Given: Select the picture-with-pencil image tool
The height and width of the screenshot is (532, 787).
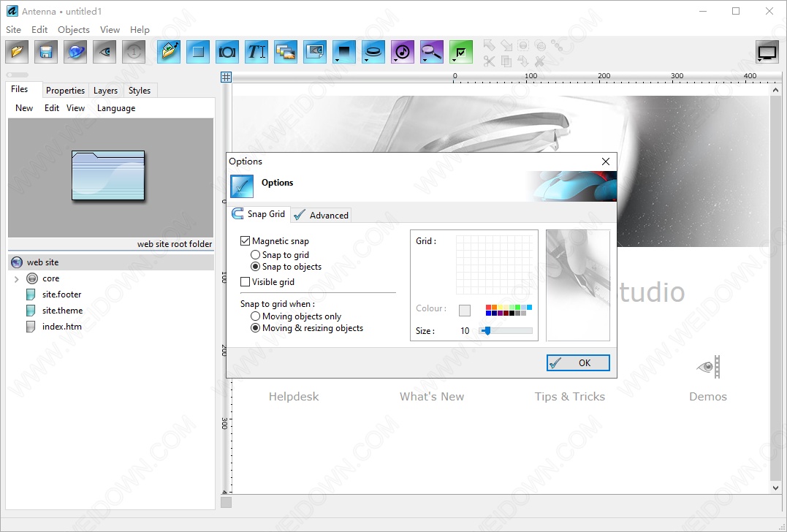Looking at the screenshot, I should point(169,52).
